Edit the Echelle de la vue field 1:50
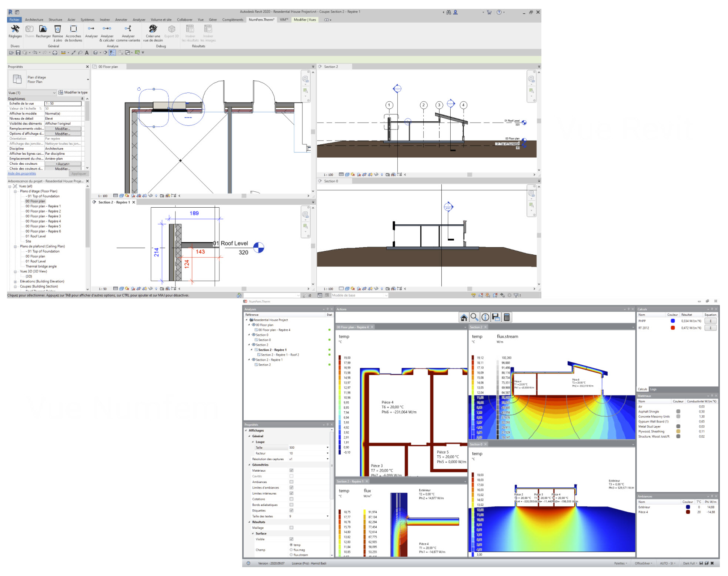 coord(63,104)
